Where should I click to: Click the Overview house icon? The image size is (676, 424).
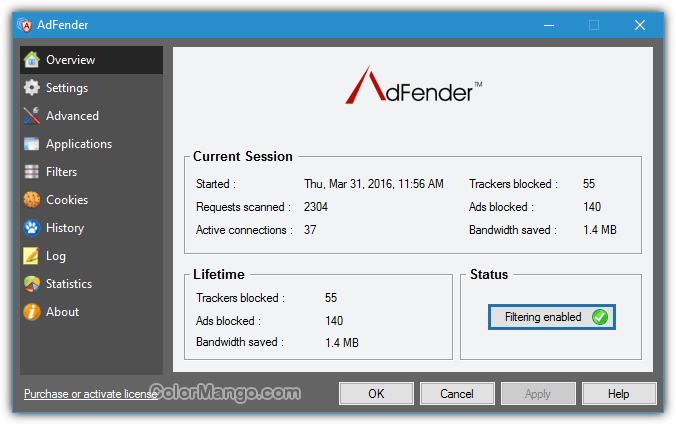31,60
